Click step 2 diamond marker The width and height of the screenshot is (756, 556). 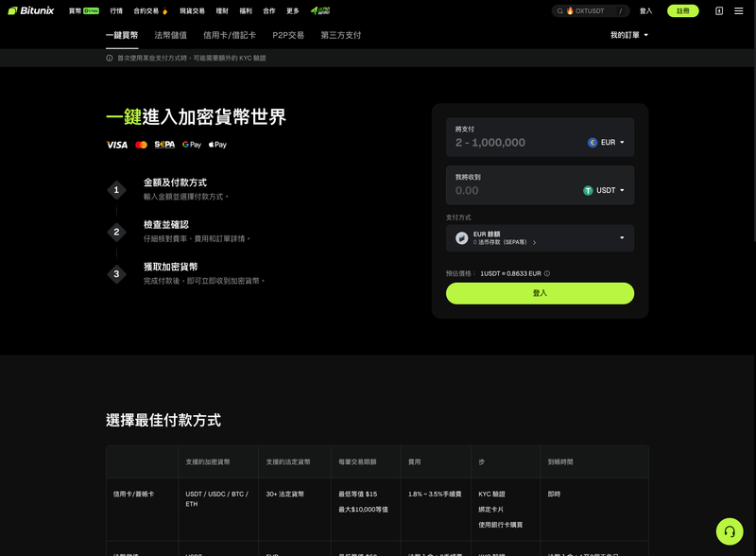(x=116, y=233)
